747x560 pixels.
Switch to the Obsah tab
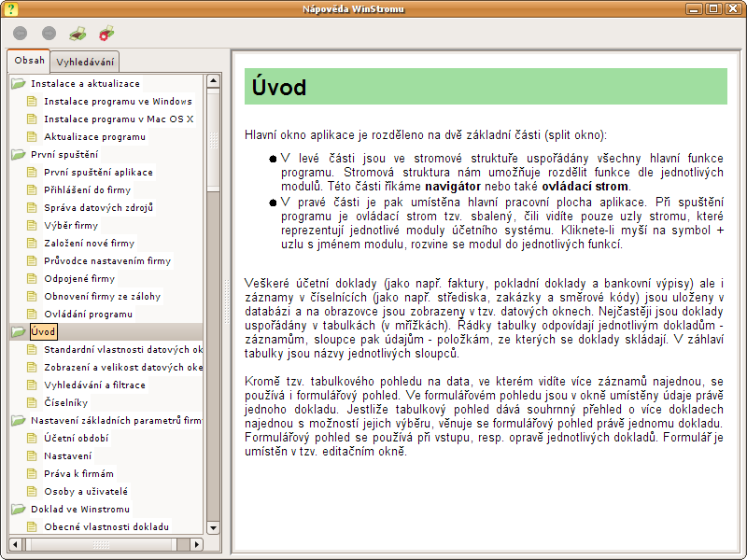coord(29,61)
